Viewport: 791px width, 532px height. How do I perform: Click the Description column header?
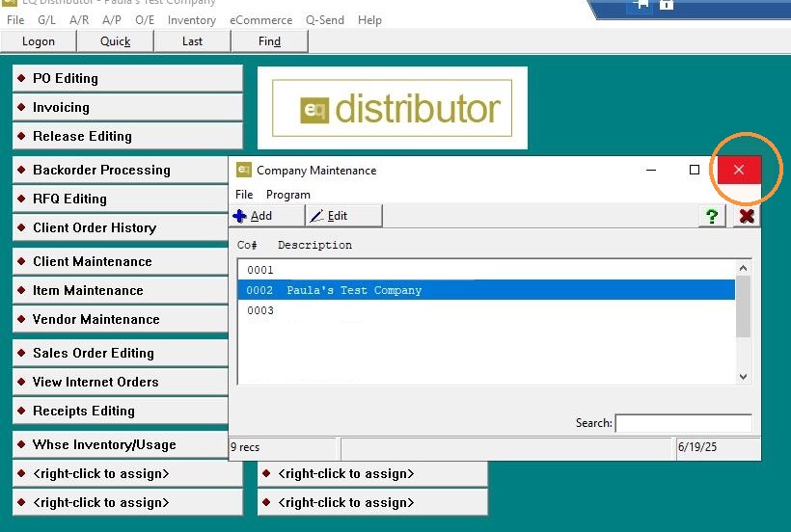point(314,245)
